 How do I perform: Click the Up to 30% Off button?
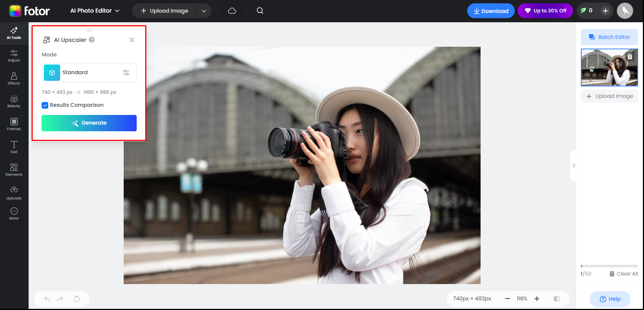click(x=546, y=11)
